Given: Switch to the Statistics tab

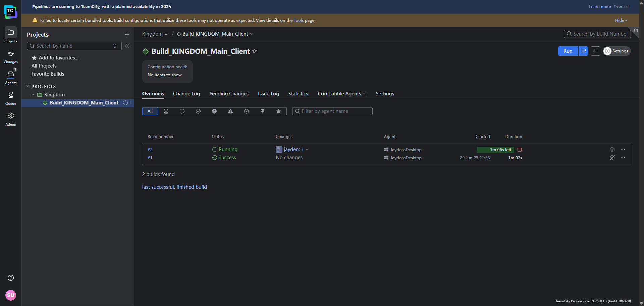Looking at the screenshot, I should point(298,94).
